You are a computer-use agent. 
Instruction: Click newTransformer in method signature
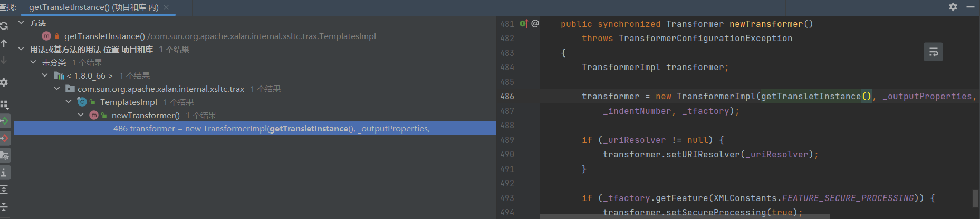(x=766, y=24)
